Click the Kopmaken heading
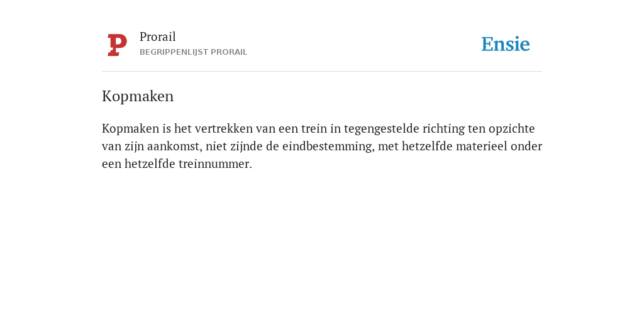644x322 pixels. point(138,96)
